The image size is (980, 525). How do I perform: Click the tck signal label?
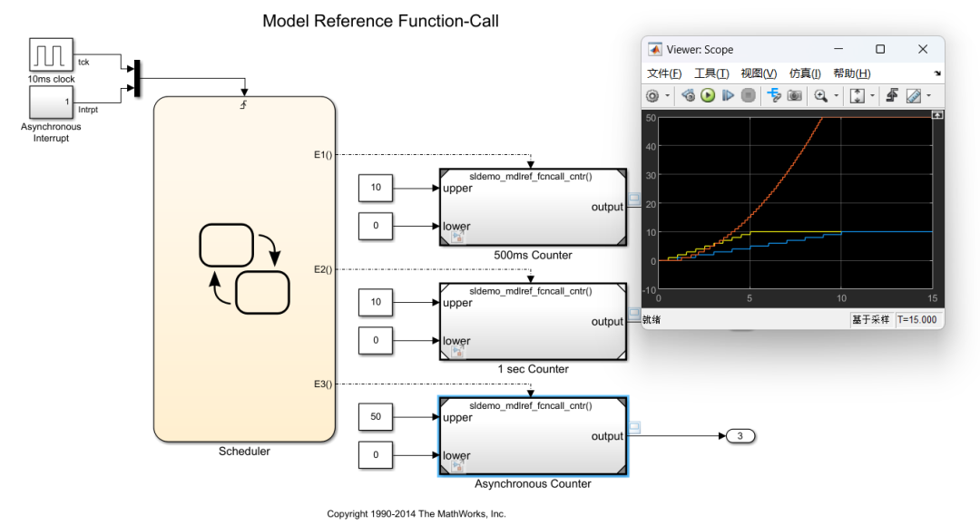pyautogui.click(x=83, y=63)
